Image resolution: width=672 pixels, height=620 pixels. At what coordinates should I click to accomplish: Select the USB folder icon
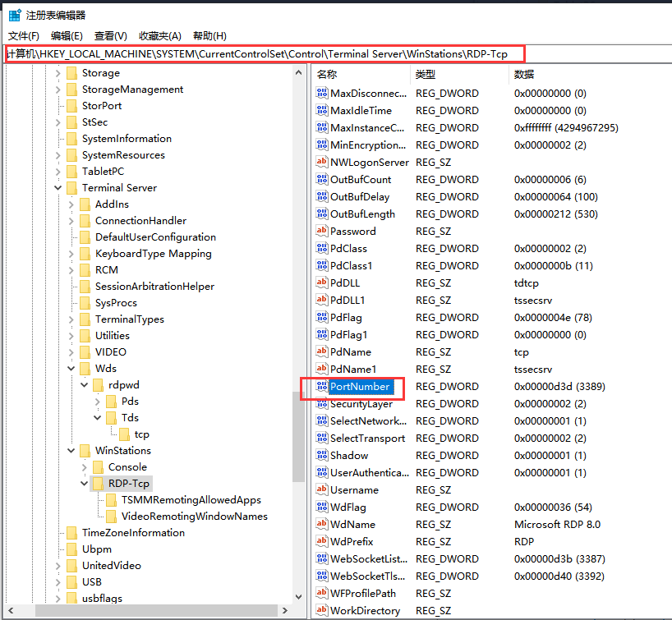click(72, 582)
